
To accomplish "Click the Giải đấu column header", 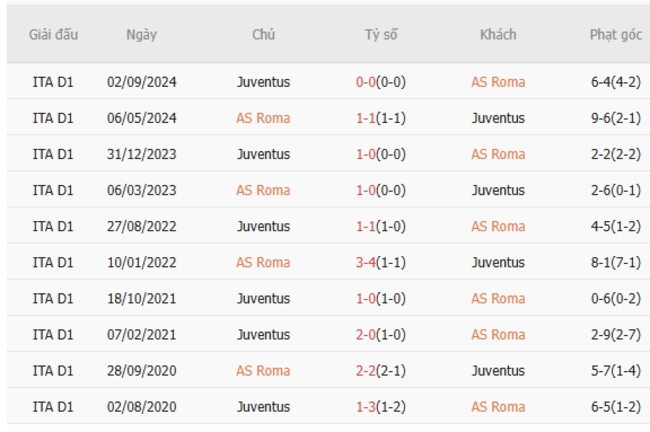I will [53, 34].
